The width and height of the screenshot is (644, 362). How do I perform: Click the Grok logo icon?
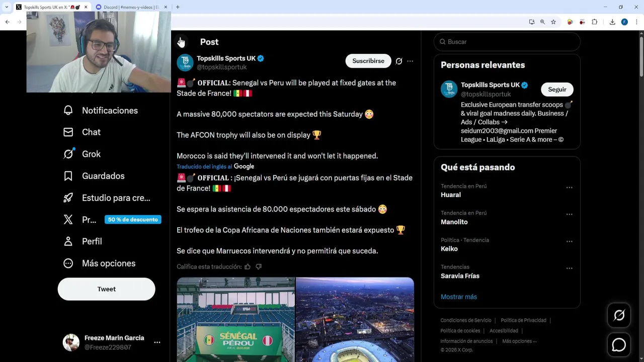pos(68,154)
